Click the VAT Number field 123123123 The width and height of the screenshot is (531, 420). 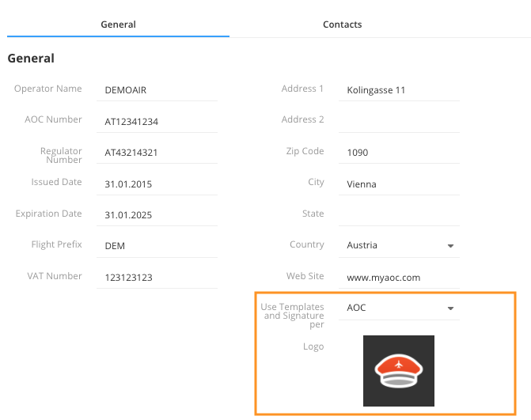tap(157, 278)
